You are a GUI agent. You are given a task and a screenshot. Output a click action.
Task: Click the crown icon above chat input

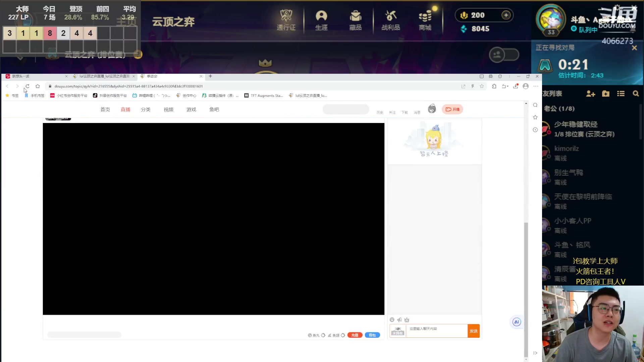click(x=407, y=319)
